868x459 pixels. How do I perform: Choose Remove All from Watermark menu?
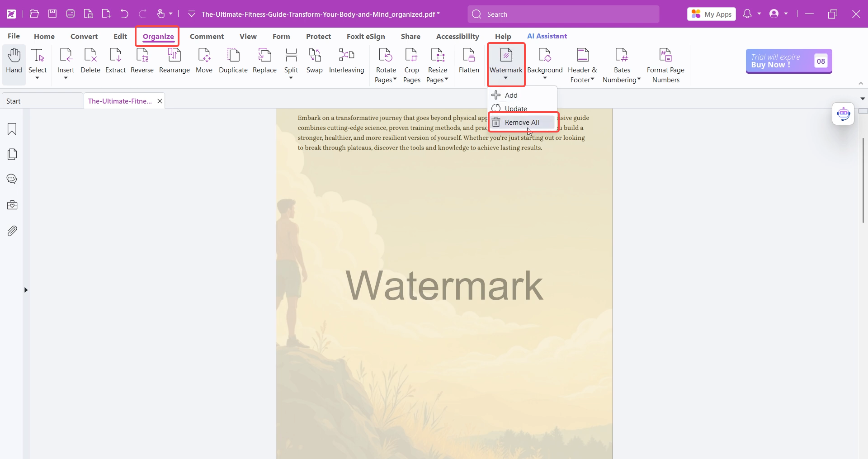coord(523,122)
